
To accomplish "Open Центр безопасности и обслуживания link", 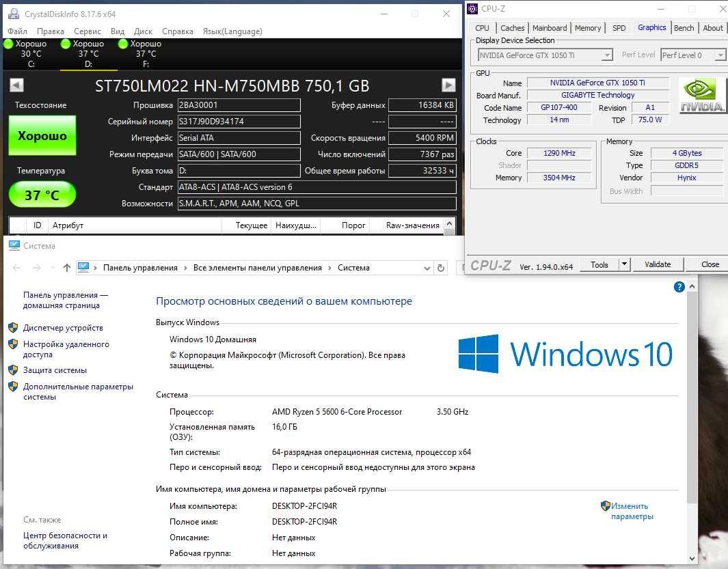I will pos(65,540).
